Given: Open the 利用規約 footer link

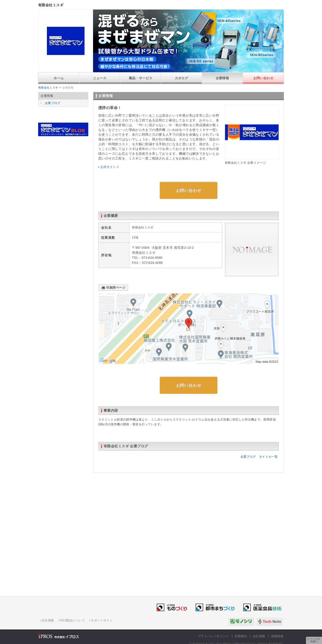Looking at the screenshot, I should [241, 636].
